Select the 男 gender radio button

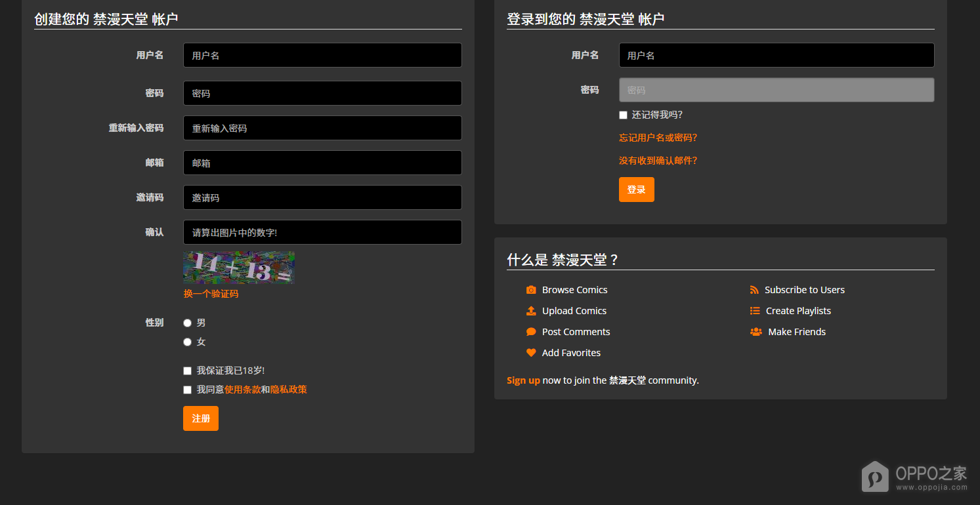(187, 323)
